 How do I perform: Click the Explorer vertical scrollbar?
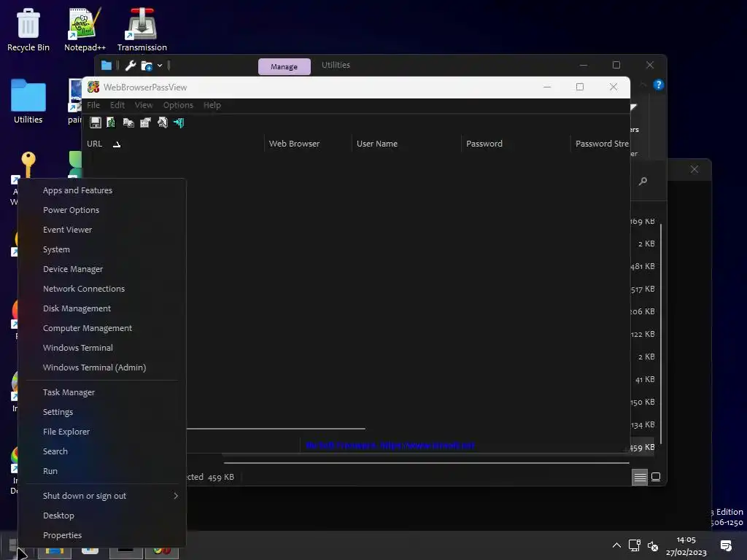[x=661, y=333]
